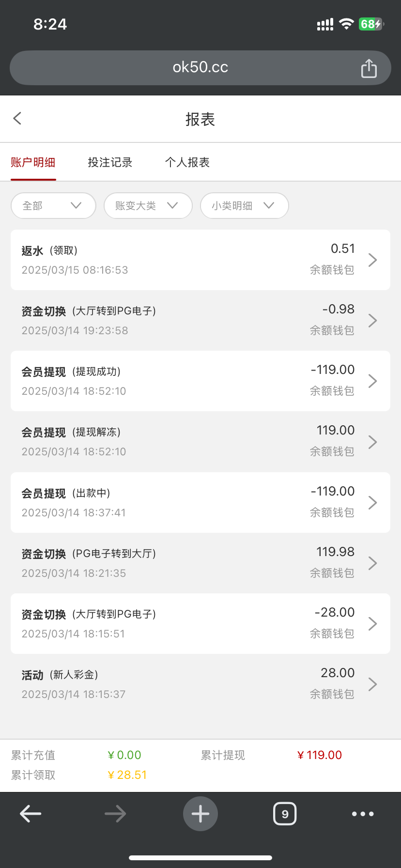Open the browser three-dots menu

(x=363, y=814)
